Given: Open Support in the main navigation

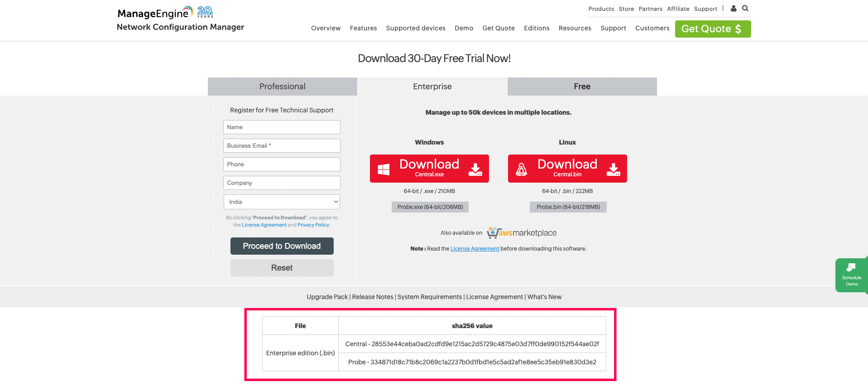Looking at the screenshot, I should [x=614, y=28].
